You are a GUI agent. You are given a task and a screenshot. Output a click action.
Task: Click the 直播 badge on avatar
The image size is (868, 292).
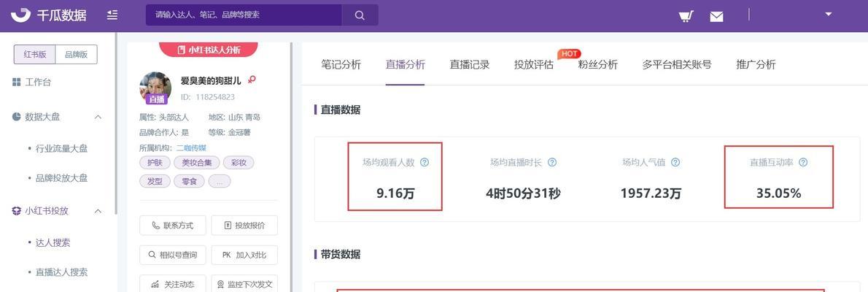click(x=157, y=99)
